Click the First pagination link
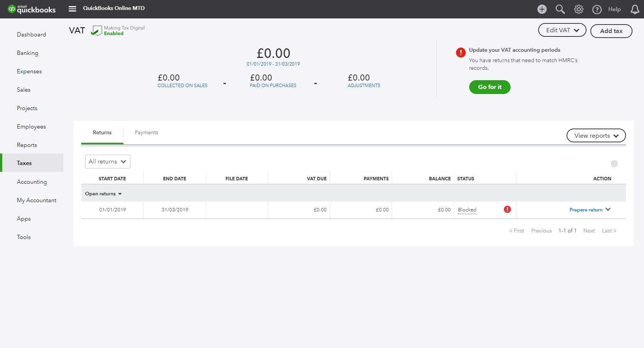The image size is (644, 348). 516,231
